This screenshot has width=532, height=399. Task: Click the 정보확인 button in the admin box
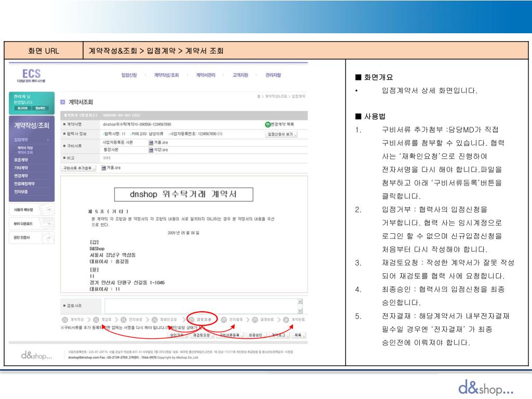40,108
